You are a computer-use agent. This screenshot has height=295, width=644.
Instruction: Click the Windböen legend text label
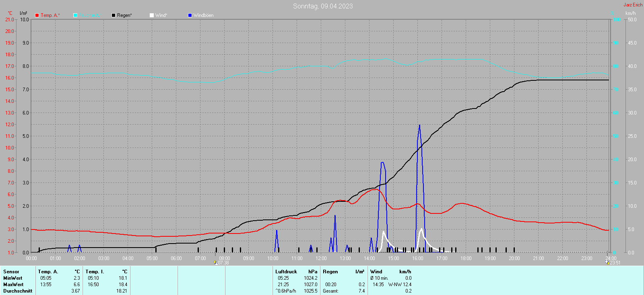[203, 15]
